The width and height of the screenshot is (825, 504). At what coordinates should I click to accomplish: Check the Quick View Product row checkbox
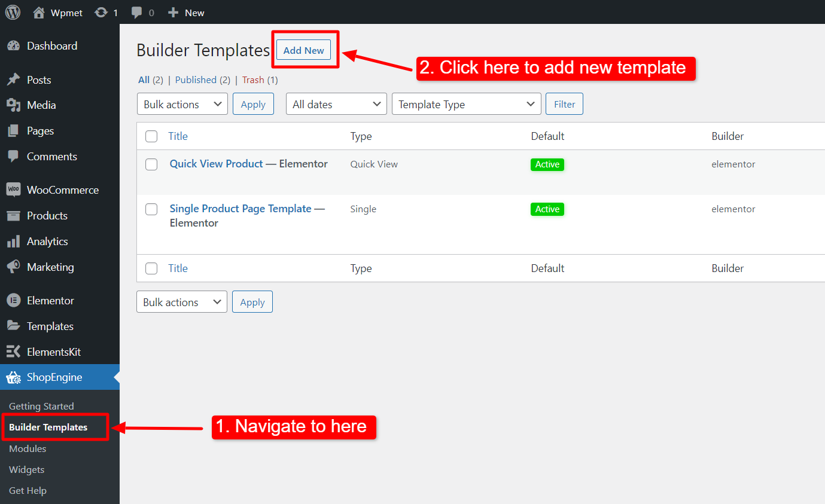pos(151,164)
